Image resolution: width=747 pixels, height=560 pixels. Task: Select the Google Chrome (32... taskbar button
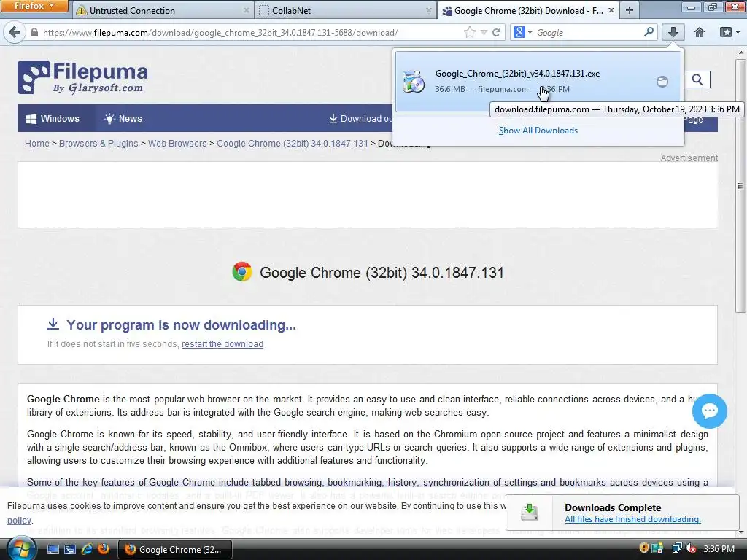175,550
